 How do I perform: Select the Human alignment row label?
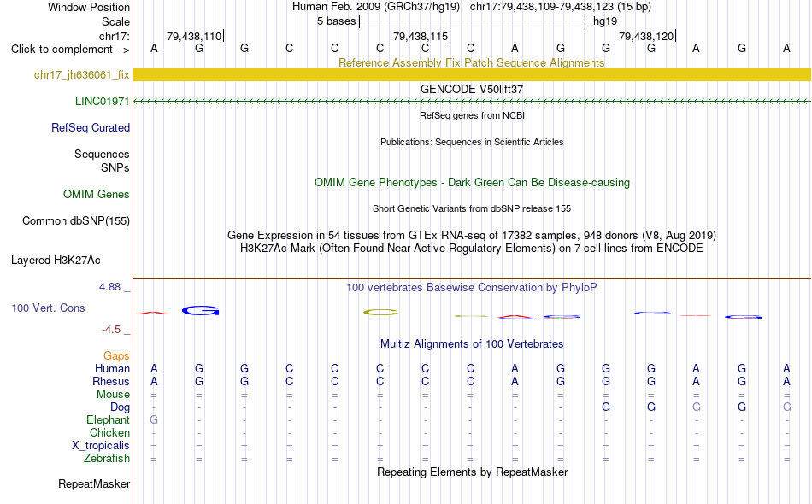point(112,368)
